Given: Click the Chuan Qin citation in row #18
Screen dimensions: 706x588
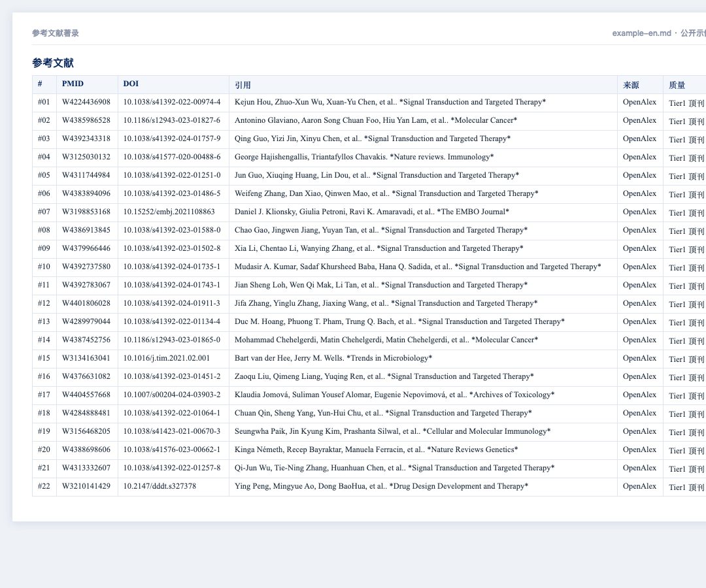Looking at the screenshot, I should pos(383,413).
